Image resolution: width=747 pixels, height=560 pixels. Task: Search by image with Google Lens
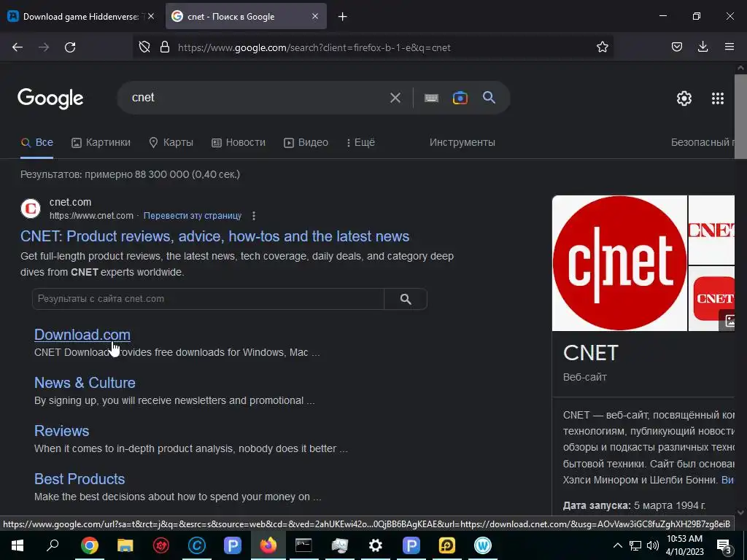(x=460, y=98)
